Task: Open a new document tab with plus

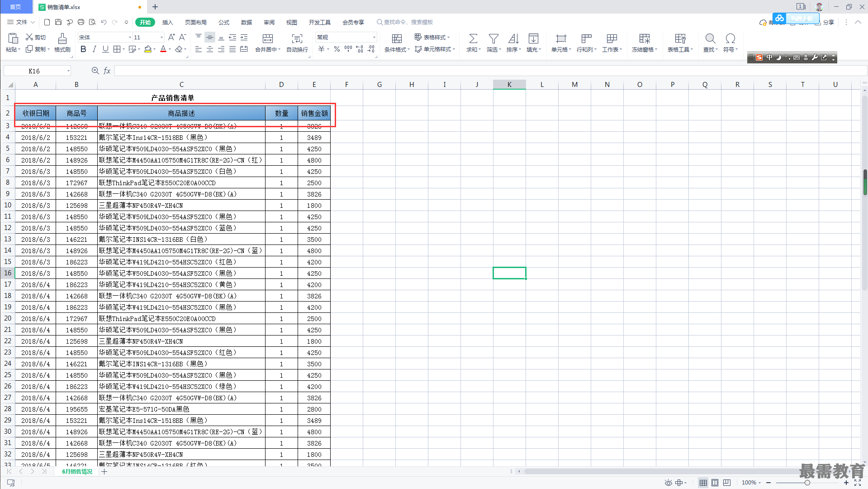Action: 155,7
